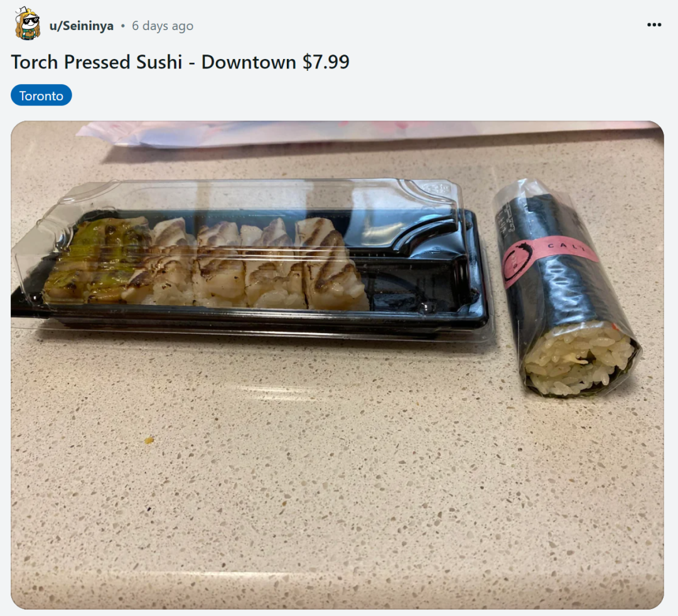
Task: Click the 6 days ago timestamp
Action: 163,26
